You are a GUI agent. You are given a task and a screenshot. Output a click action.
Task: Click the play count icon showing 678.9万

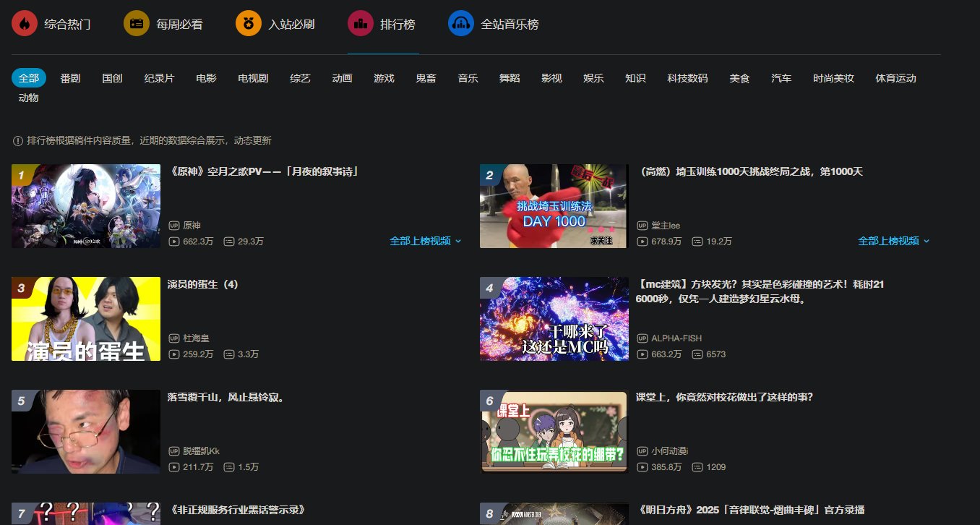tap(642, 242)
